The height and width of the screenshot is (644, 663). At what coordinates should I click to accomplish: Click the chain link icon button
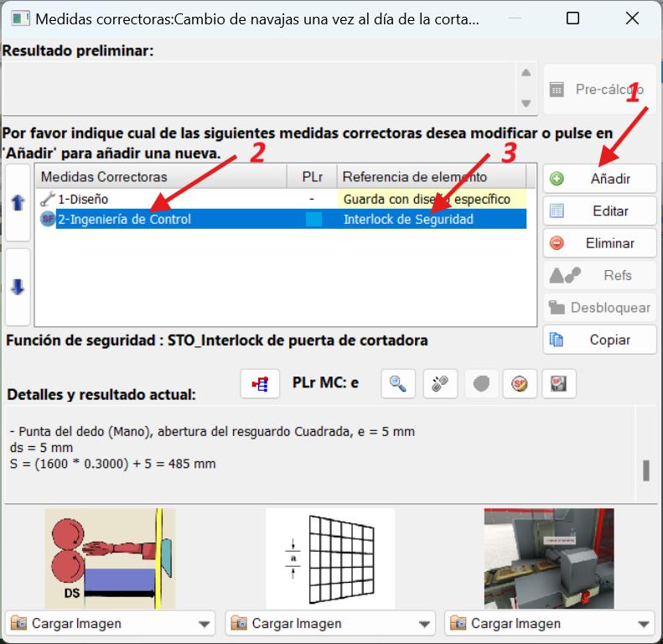pyautogui.click(x=440, y=384)
